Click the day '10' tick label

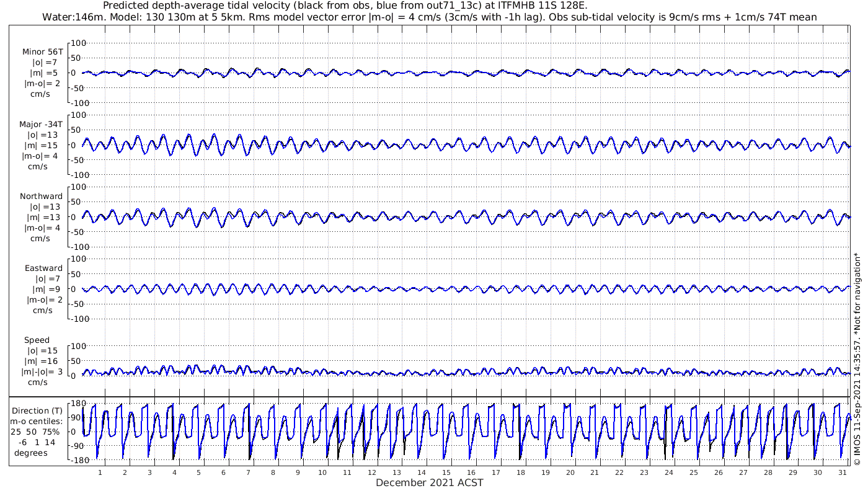click(x=322, y=472)
